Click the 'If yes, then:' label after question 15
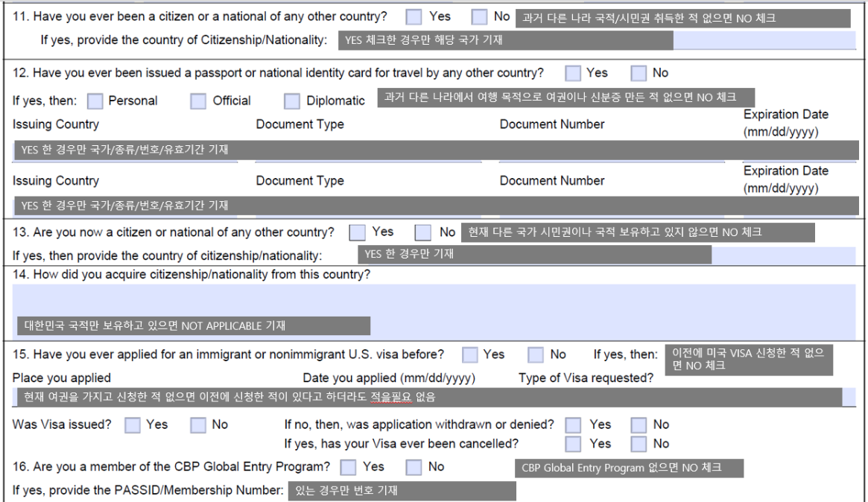Image resolution: width=868 pixels, height=502 pixels. pos(626,355)
